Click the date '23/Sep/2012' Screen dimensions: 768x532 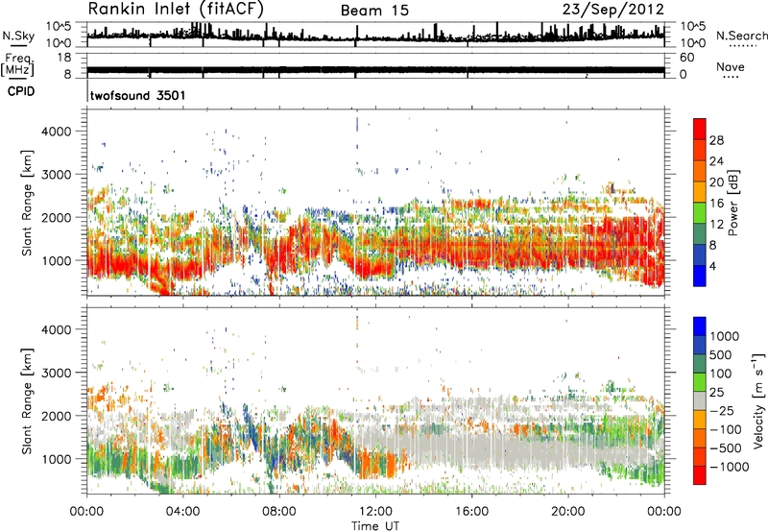[x=613, y=9]
